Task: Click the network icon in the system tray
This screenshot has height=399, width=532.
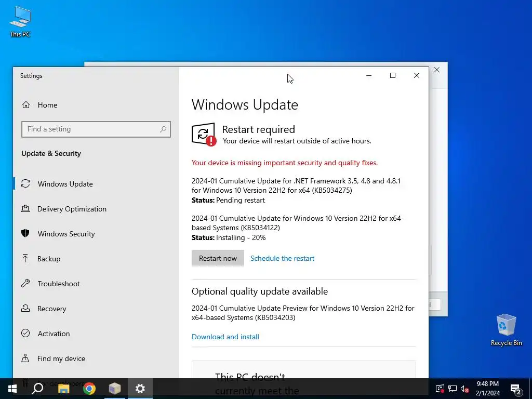Action: [x=453, y=389]
